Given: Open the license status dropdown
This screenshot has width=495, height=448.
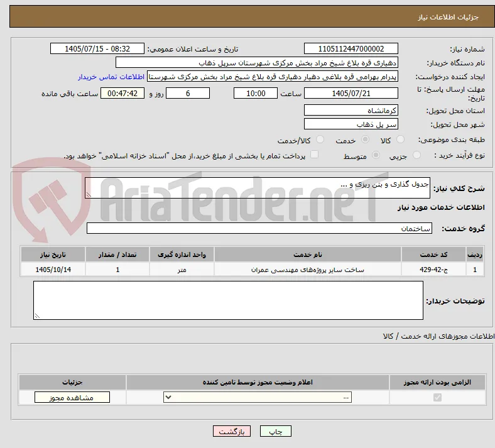Looking at the screenshot, I should [258, 397].
